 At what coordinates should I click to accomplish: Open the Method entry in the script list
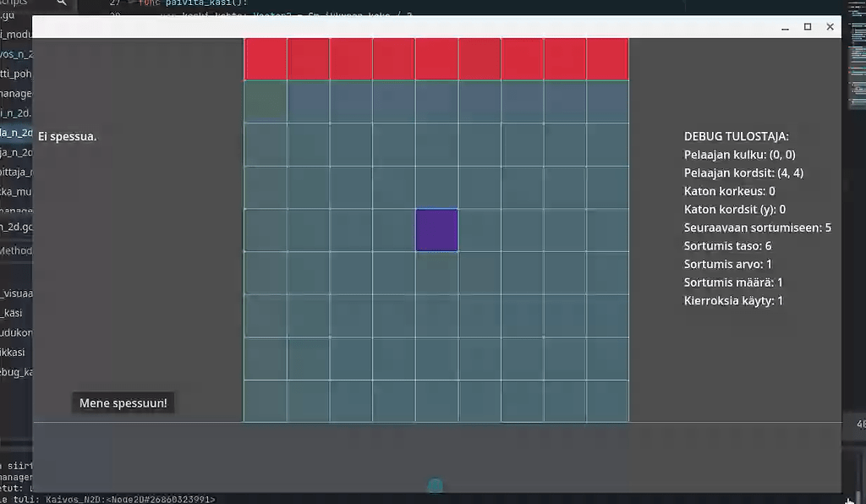coord(15,250)
